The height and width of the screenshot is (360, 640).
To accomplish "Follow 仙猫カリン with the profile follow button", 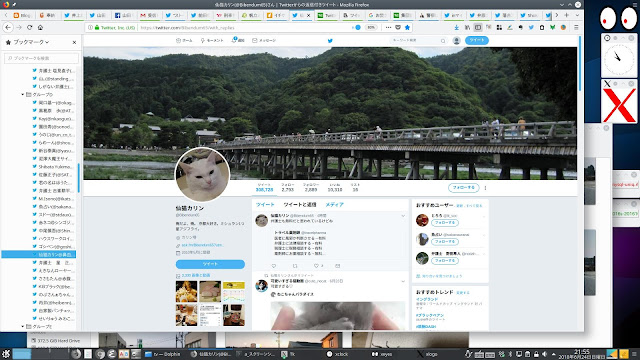I will pyautogui.click(x=463, y=187).
